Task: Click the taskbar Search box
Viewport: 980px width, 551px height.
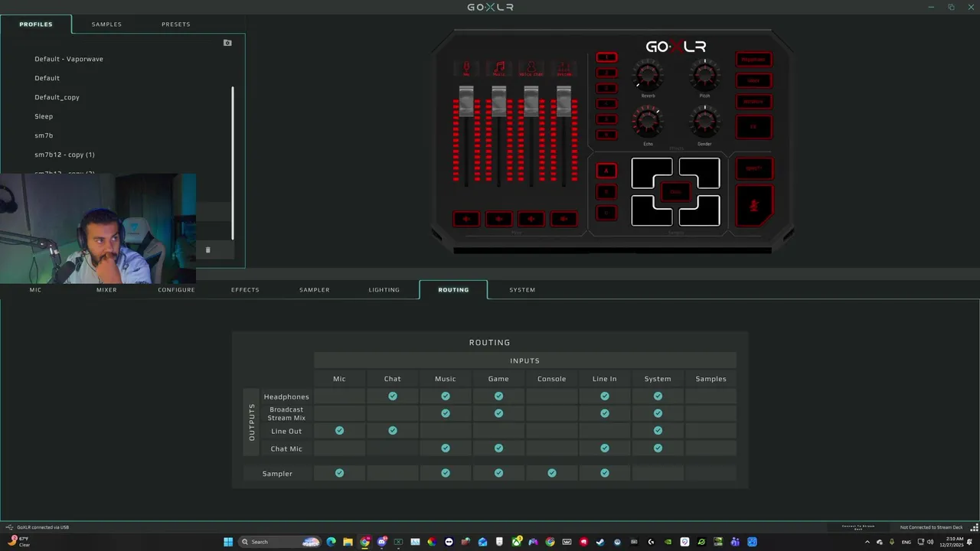Action: click(x=279, y=542)
